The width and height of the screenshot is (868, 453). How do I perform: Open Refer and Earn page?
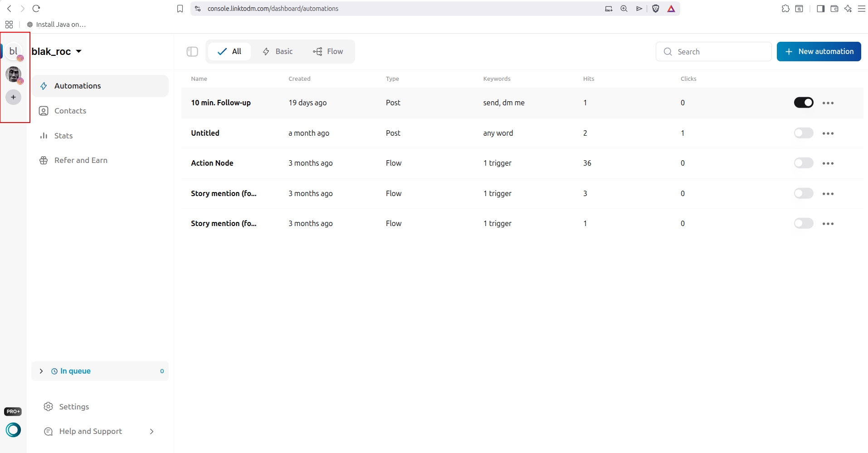pyautogui.click(x=100, y=160)
